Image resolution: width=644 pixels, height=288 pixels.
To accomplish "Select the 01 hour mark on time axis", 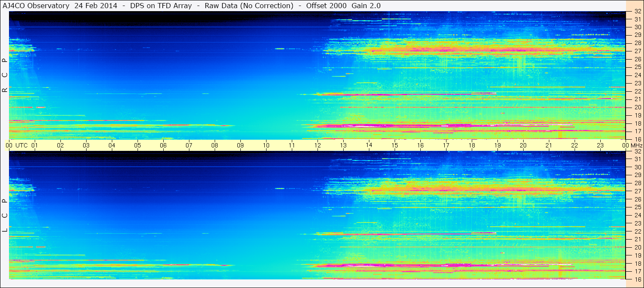I will click(35, 145).
